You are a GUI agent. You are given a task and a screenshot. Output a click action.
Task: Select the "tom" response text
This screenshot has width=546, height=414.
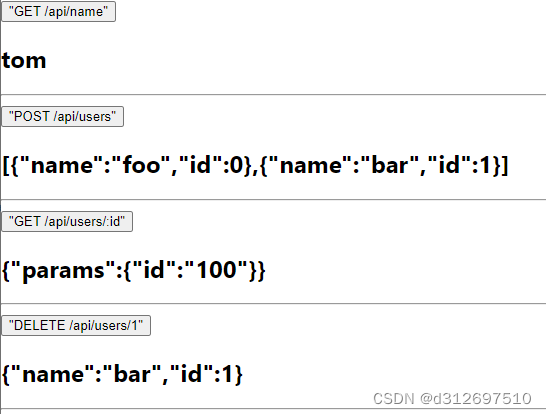pos(24,61)
